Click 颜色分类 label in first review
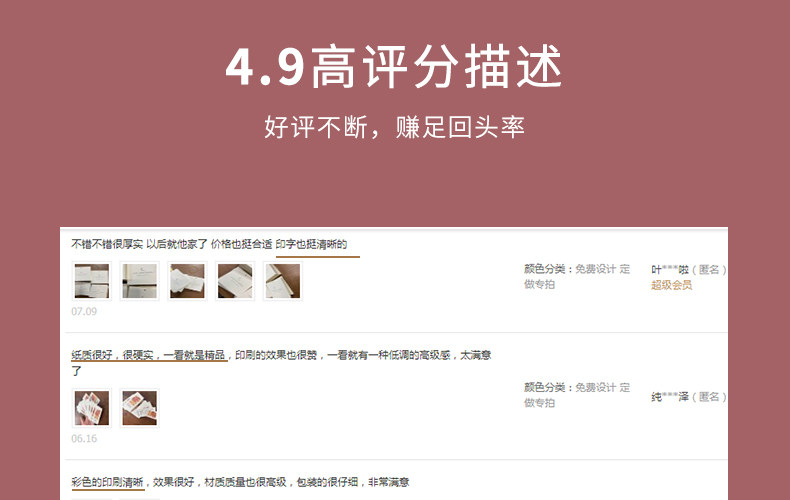 pyautogui.click(x=545, y=269)
